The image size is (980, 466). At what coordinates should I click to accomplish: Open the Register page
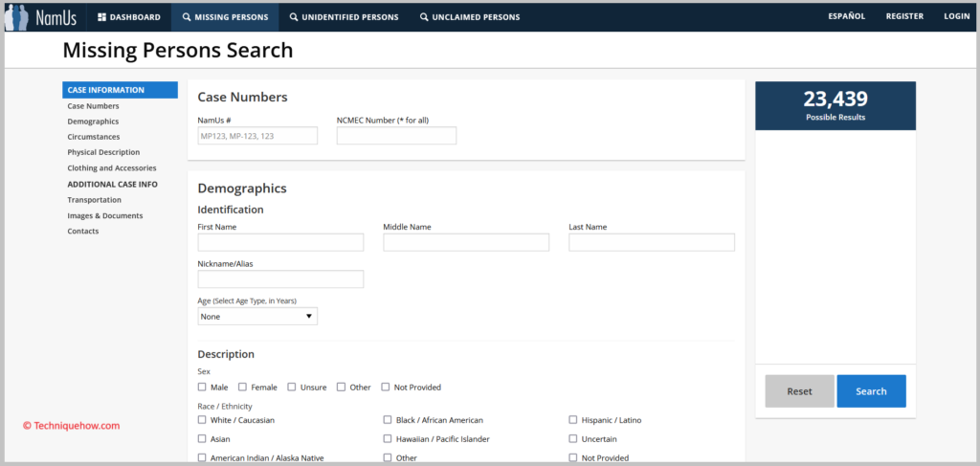pyautogui.click(x=904, y=16)
